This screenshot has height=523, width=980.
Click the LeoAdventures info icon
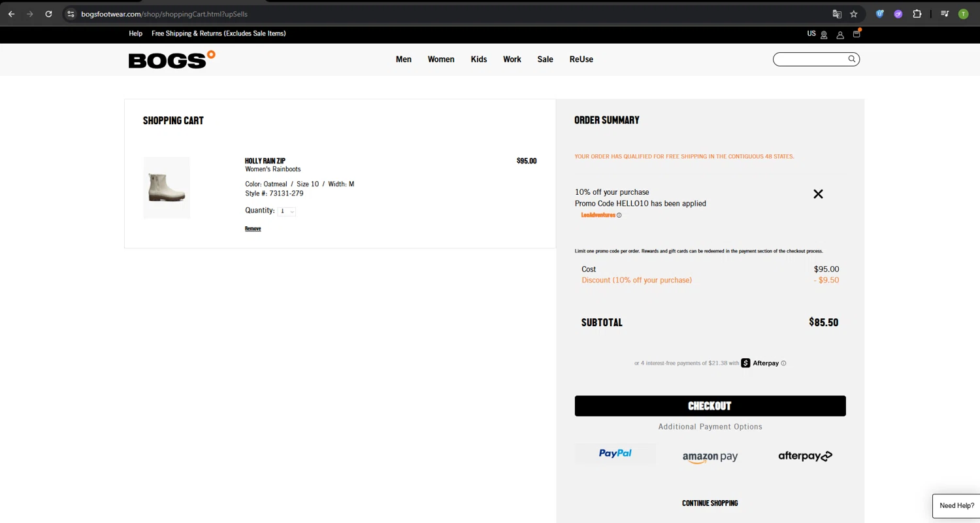coord(619,215)
